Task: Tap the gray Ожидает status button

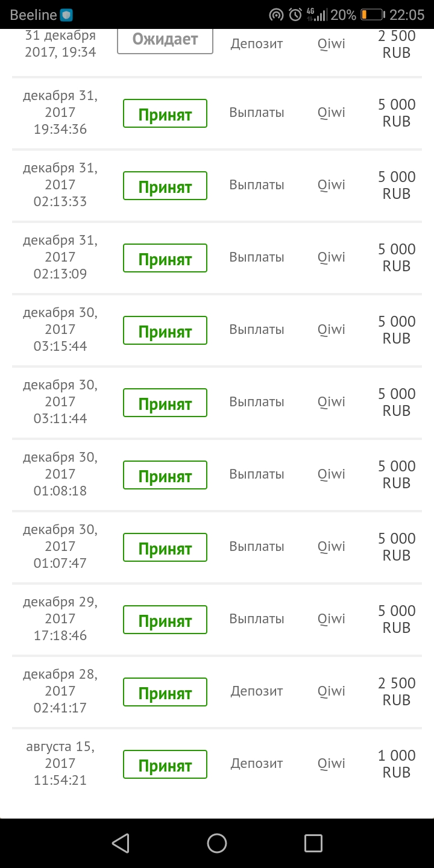Action: (165, 40)
